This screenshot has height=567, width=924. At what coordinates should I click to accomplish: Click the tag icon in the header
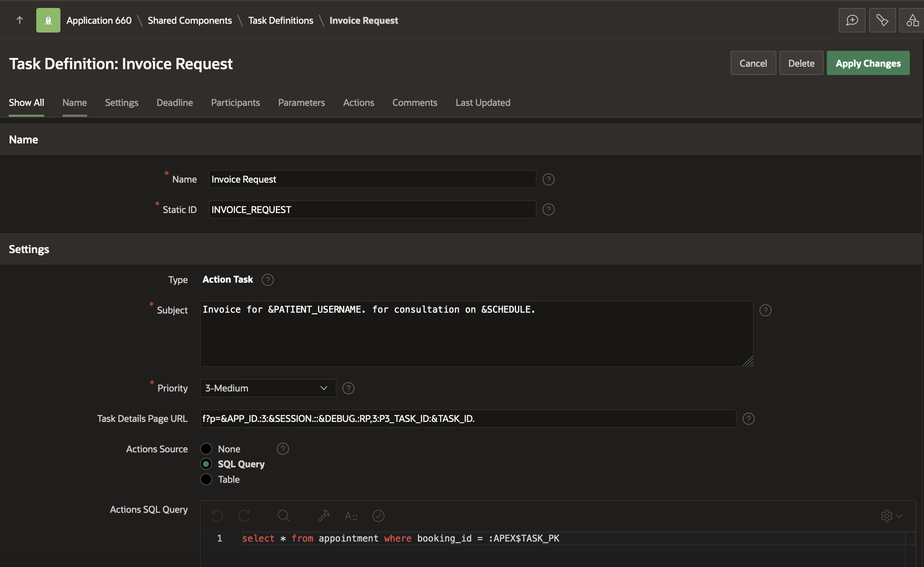click(x=882, y=20)
